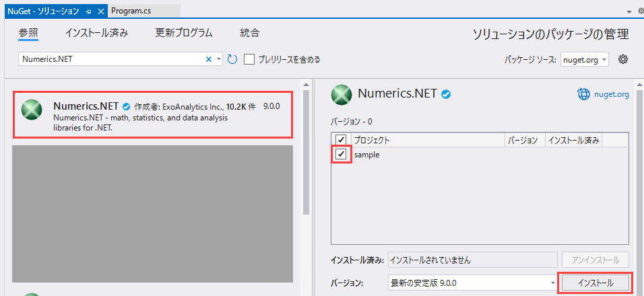
Task: Clear the search box with X icon
Action: click(x=208, y=59)
